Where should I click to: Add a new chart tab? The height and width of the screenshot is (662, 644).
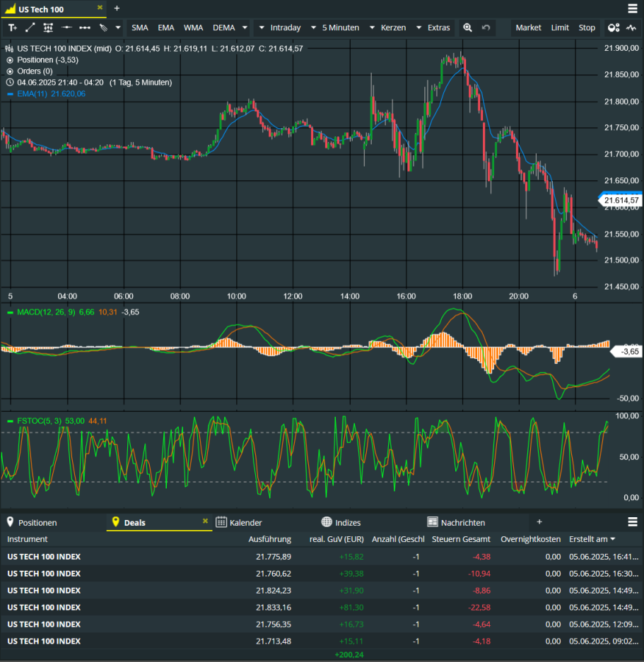tap(117, 8)
